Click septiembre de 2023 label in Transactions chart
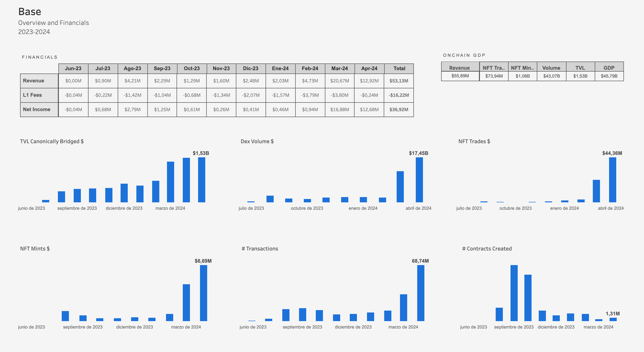 (x=302, y=327)
